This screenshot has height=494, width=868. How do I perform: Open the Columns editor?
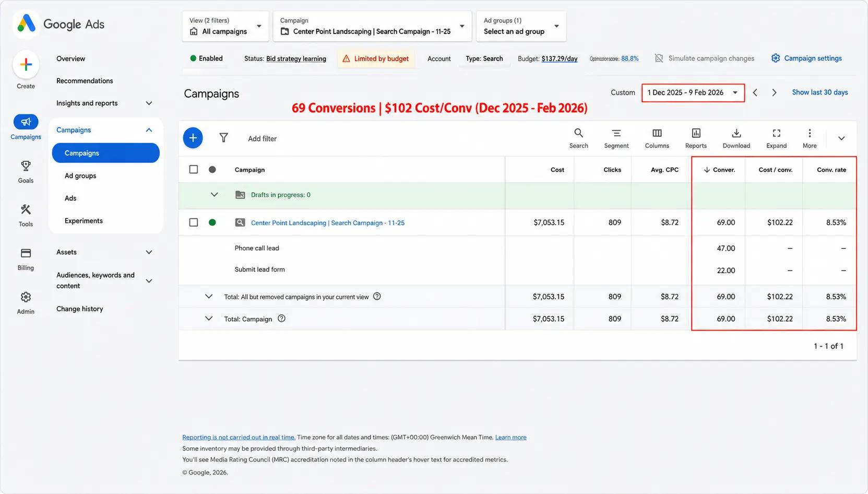pos(657,138)
